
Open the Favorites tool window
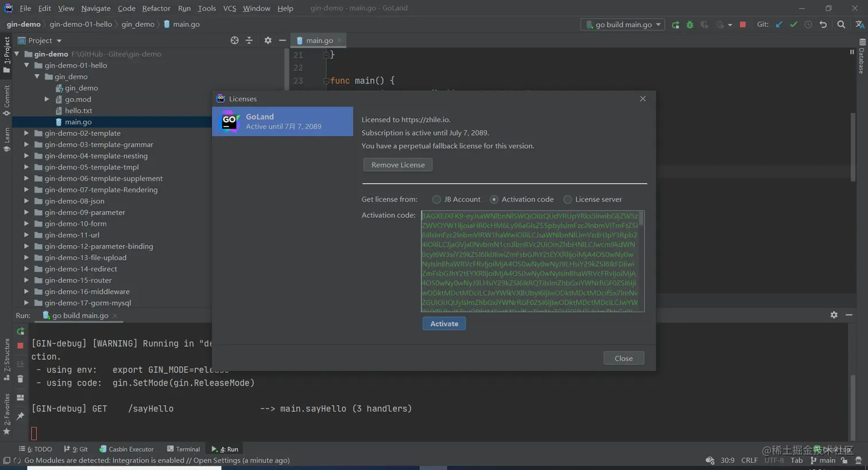[6, 414]
